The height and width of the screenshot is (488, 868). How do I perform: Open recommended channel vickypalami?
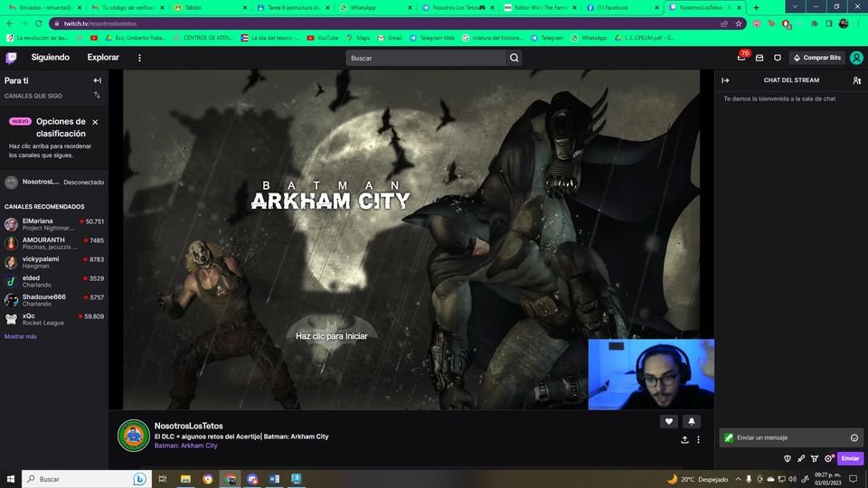click(x=54, y=262)
